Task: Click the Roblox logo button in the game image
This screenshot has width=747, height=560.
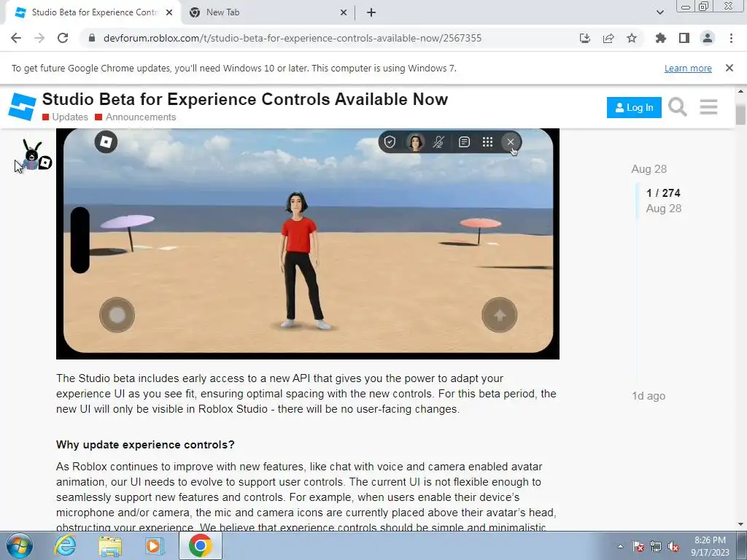Action: [x=106, y=142]
